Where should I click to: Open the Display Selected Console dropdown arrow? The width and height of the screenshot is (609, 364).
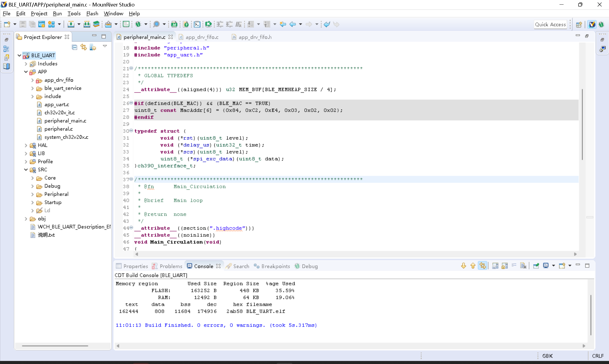554,266
